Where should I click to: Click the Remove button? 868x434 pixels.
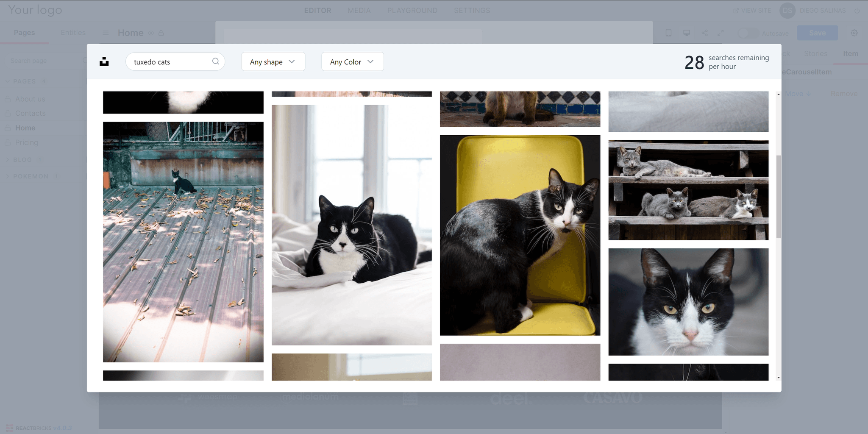point(844,94)
